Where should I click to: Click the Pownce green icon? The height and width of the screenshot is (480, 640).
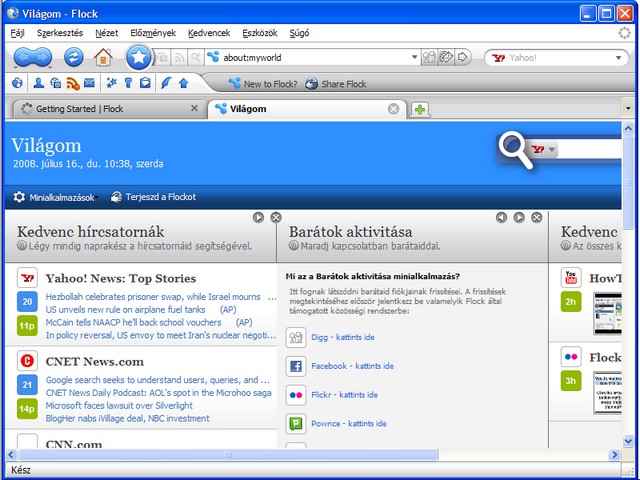(296, 424)
